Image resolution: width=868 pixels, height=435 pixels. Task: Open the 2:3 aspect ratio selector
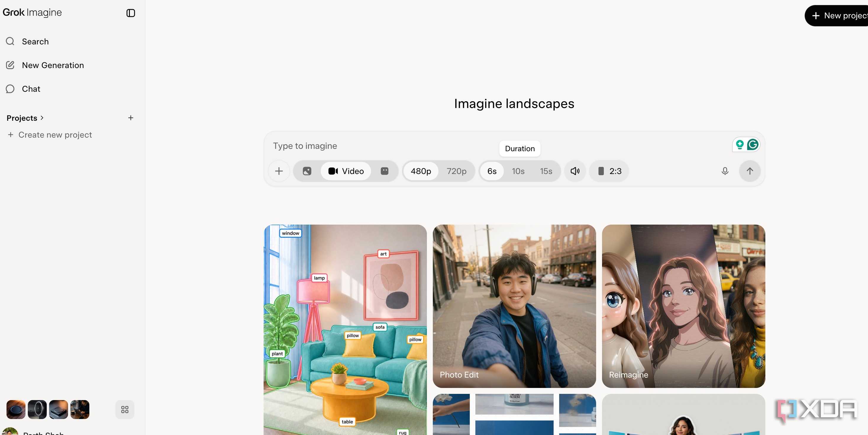coord(609,171)
